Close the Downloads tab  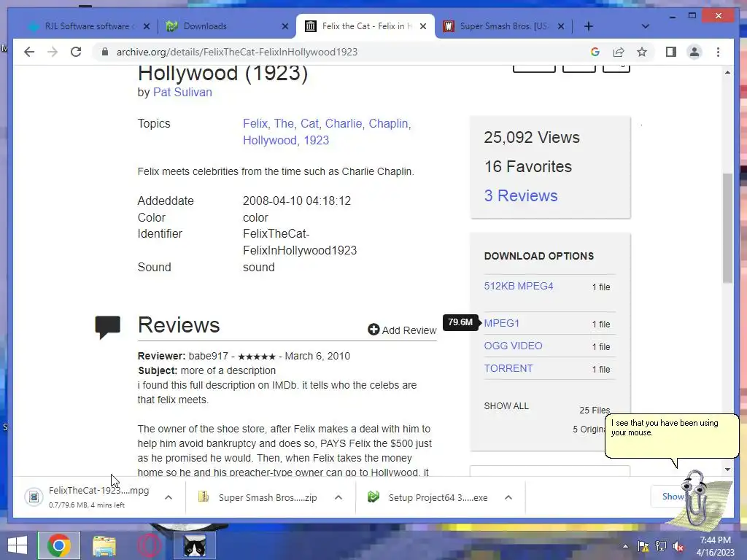click(x=285, y=26)
